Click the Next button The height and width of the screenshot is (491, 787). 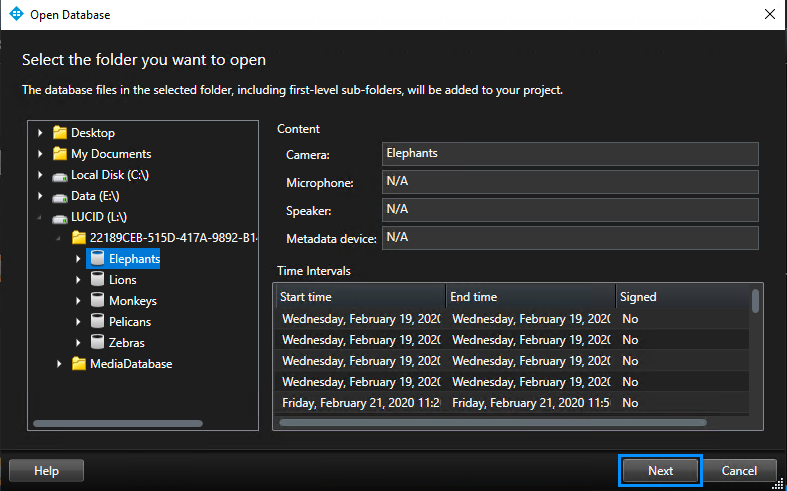(660, 470)
